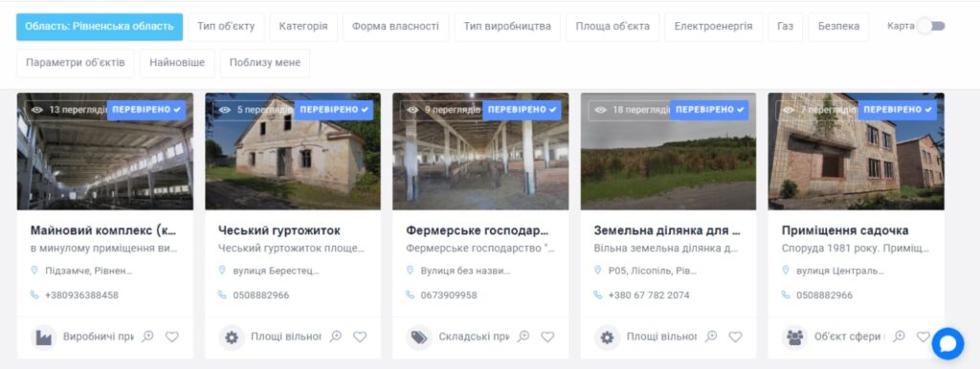Toggle the Карта map switch
980x369 pixels.
tap(931, 26)
